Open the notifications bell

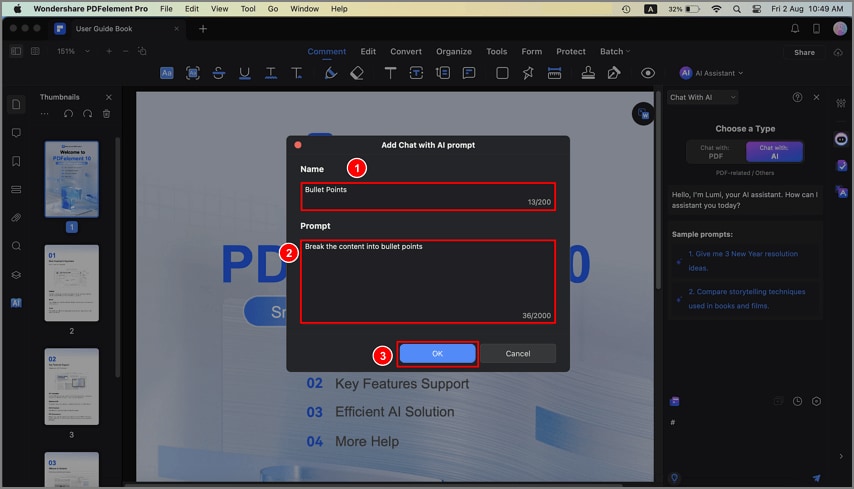point(795,29)
